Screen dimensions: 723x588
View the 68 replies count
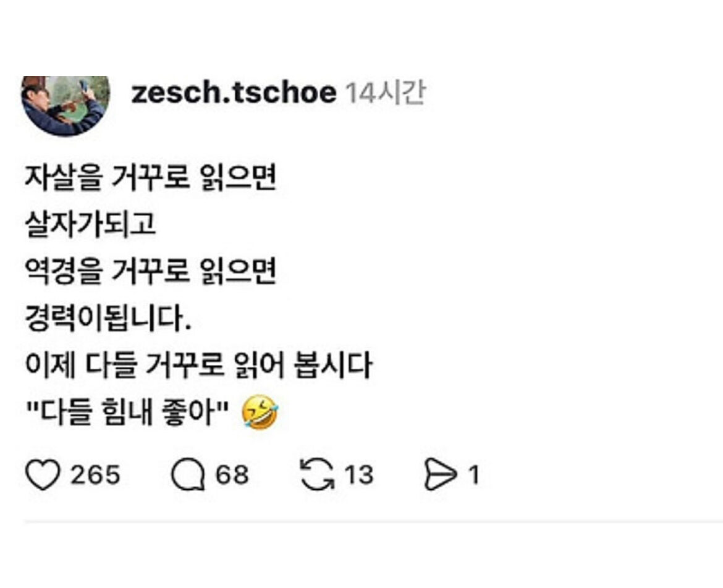pos(232,476)
